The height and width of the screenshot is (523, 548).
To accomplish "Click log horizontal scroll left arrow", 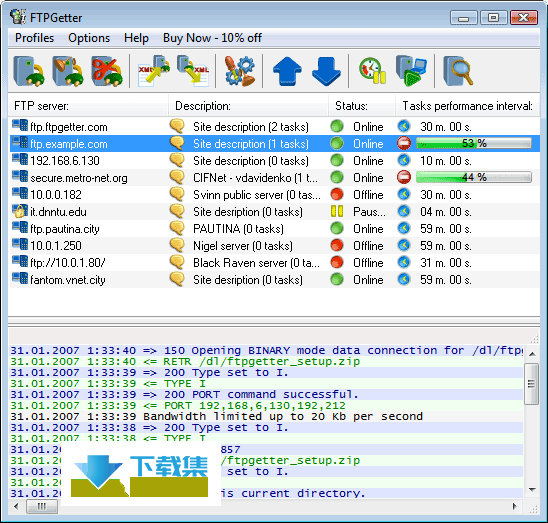I will pyautogui.click(x=16, y=506).
